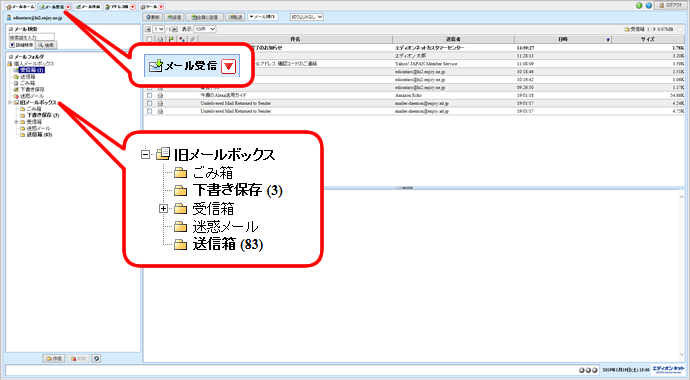Sort by read-status envelope column icon

[x=160, y=40]
